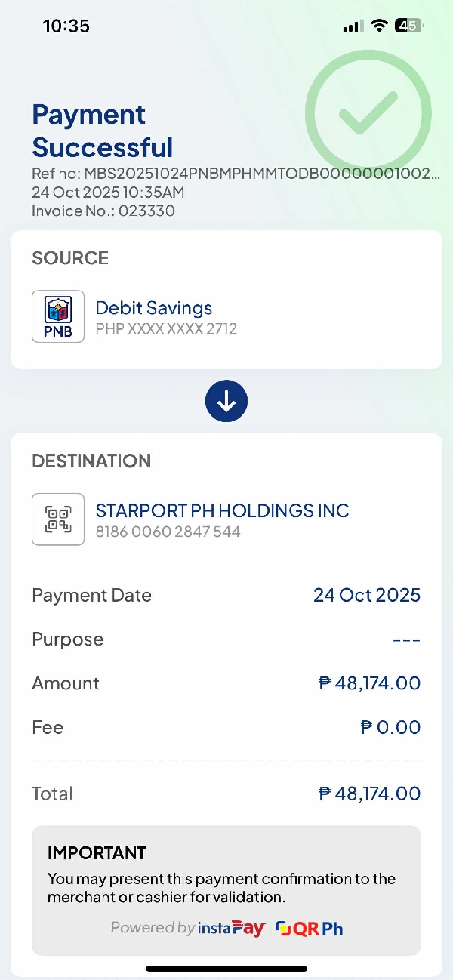Tap the InstaPay logo

tap(231, 928)
